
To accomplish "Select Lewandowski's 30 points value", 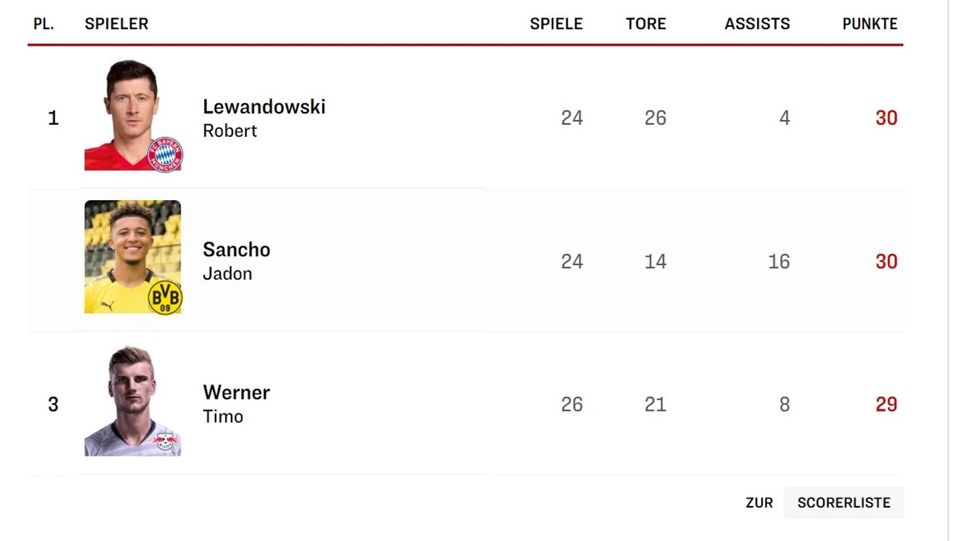I will pos(886,118).
